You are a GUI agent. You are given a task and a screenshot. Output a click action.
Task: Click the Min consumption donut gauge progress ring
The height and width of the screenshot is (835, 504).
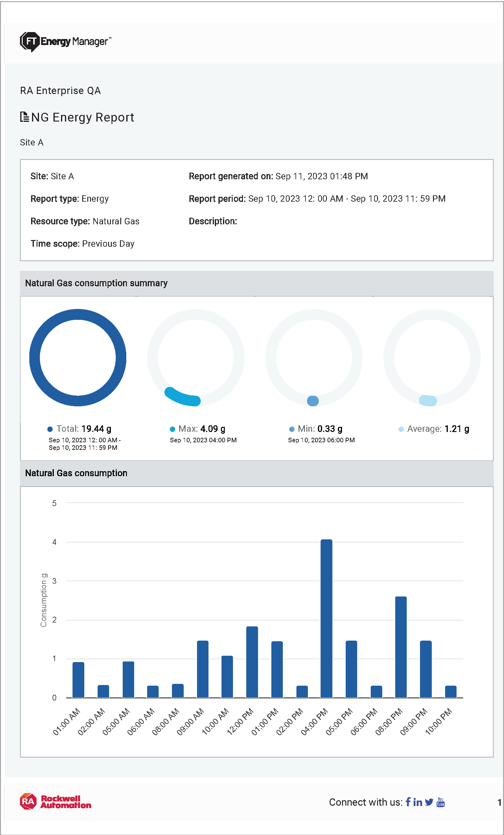click(x=313, y=401)
